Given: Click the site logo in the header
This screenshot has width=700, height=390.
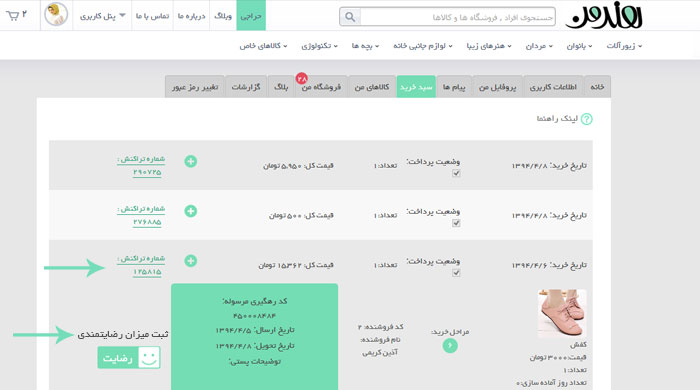Looking at the screenshot, I should click(x=604, y=17).
